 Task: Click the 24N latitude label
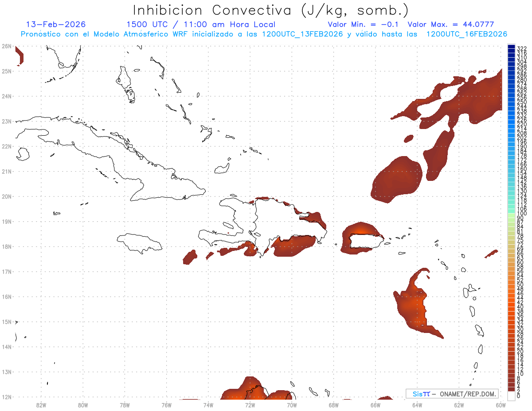[6, 96]
